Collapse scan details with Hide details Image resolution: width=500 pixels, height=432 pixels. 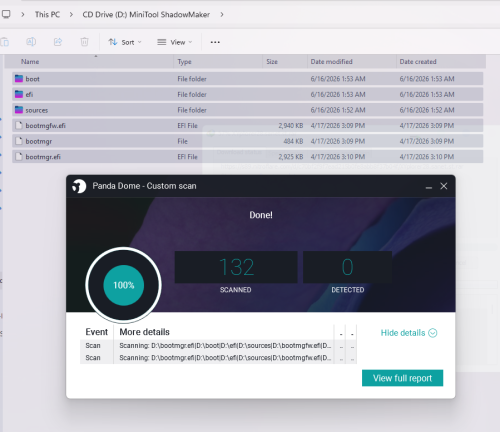tap(409, 333)
